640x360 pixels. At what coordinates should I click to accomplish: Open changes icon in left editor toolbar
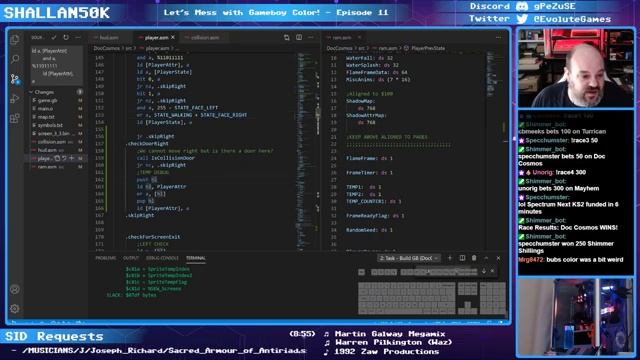click(x=287, y=37)
